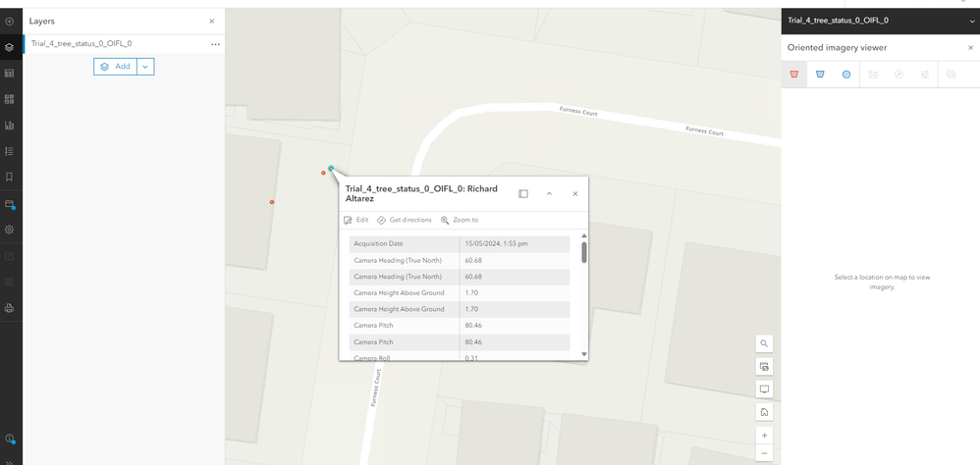
Task: Click the first Camera Heading value 60.68
Action: [x=473, y=260]
